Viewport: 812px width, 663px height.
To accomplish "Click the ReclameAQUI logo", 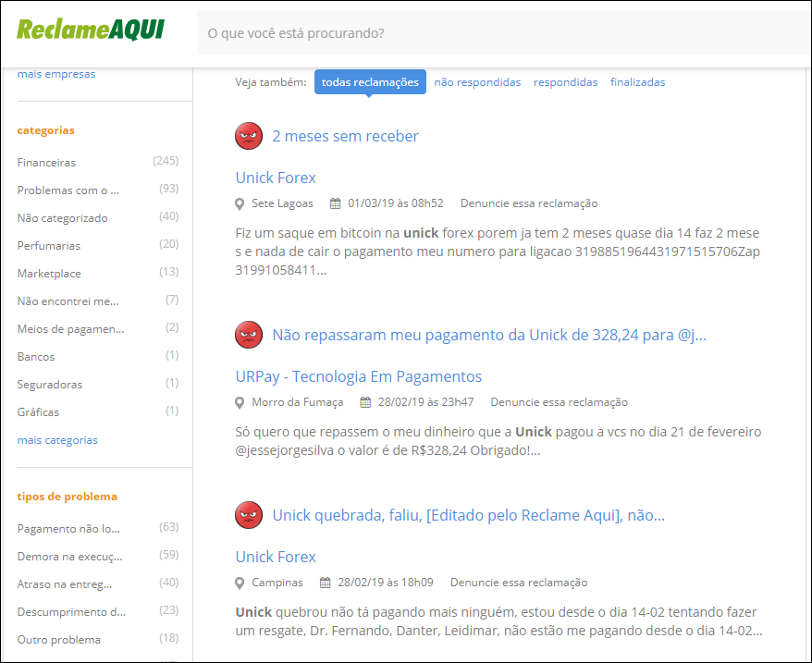I will click(x=91, y=30).
